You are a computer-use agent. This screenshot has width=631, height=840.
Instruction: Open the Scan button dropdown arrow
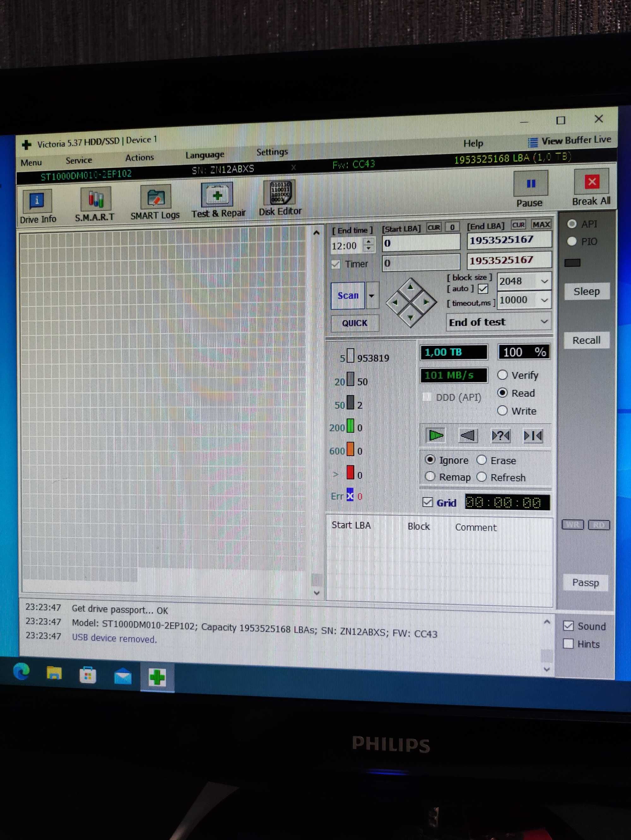(x=372, y=295)
